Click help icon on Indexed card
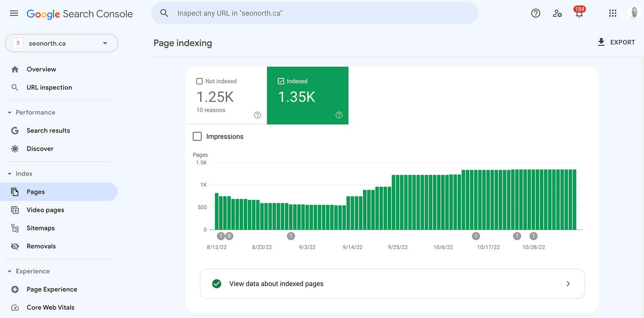The image size is (644, 318). [x=339, y=115]
